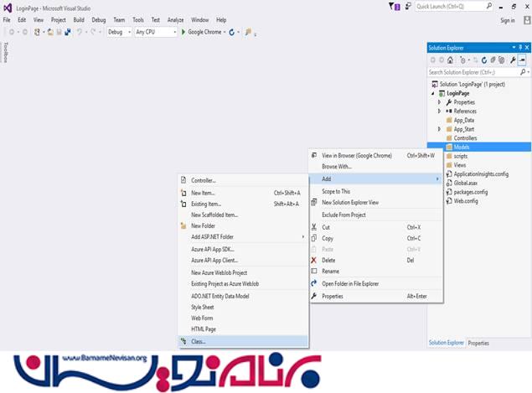Click the Collapse All icon in Solution Explorer
Image resolution: width=532 pixels, height=393 pixels.
coord(493,60)
